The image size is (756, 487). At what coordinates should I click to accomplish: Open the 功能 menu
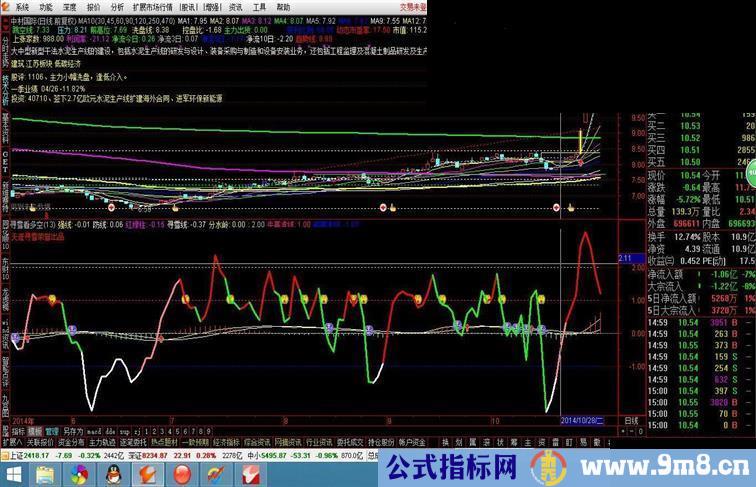click(x=45, y=6)
